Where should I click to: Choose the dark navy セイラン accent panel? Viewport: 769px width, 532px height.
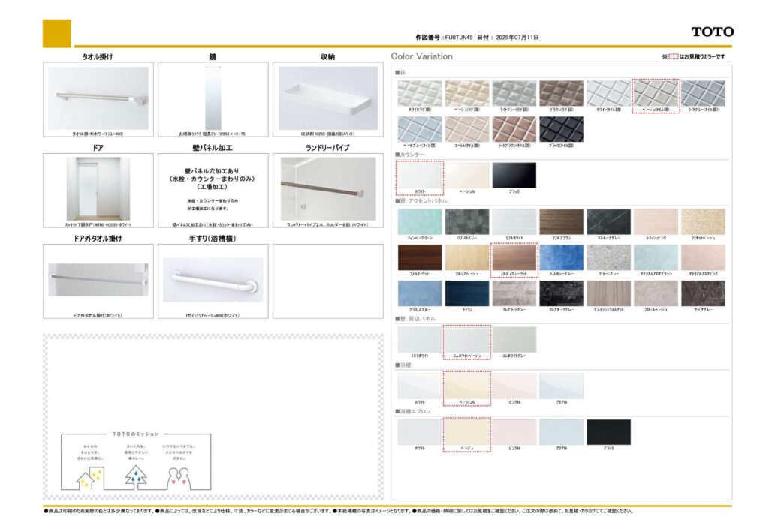(466, 293)
